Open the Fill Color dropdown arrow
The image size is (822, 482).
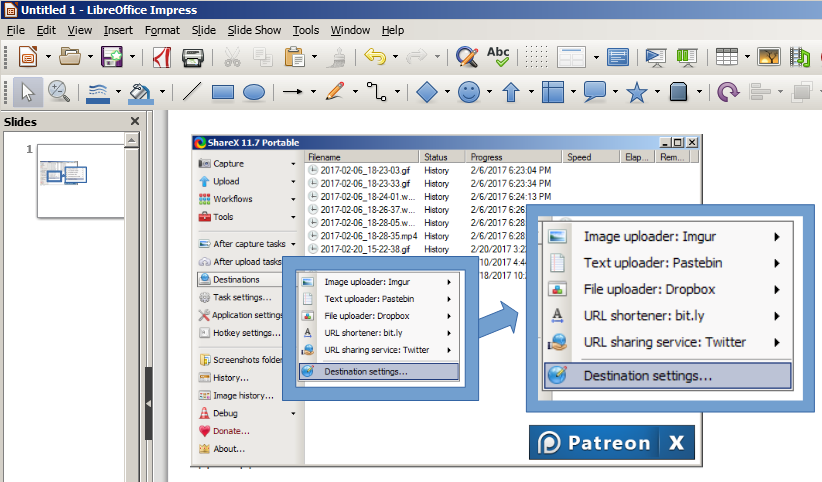pyautogui.click(x=162, y=92)
